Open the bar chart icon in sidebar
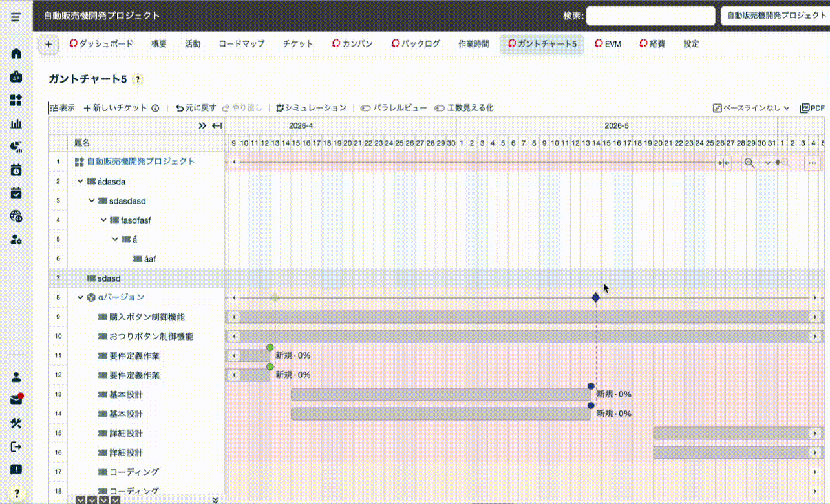This screenshot has height=504, width=830. [16, 123]
